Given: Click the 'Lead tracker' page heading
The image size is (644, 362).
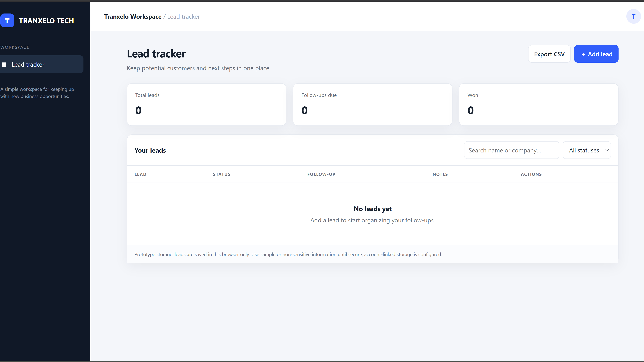Looking at the screenshot, I should [156, 54].
